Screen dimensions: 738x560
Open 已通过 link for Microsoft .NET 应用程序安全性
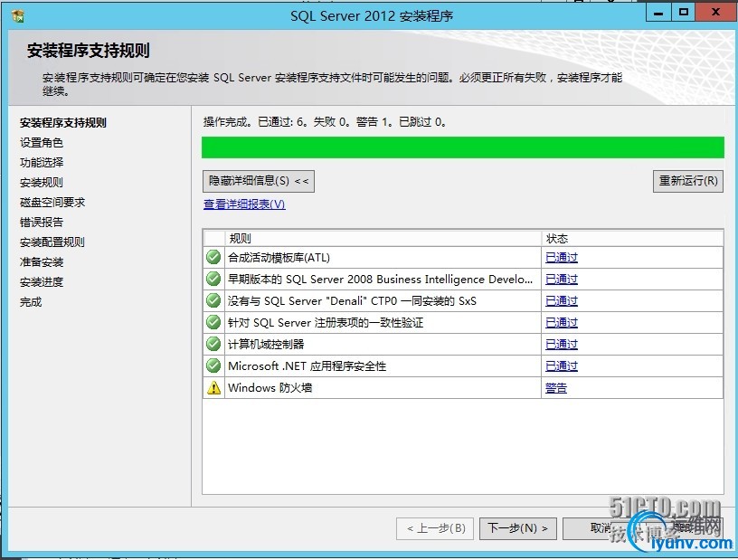tap(562, 366)
